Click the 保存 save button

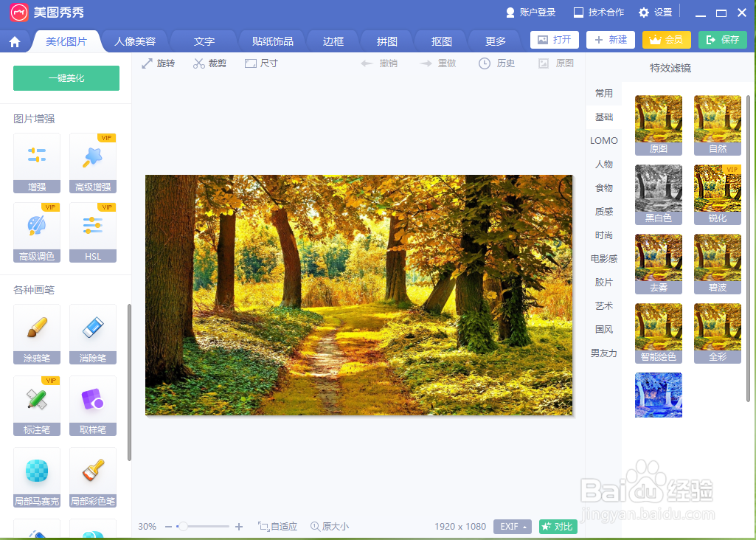pyautogui.click(x=723, y=40)
